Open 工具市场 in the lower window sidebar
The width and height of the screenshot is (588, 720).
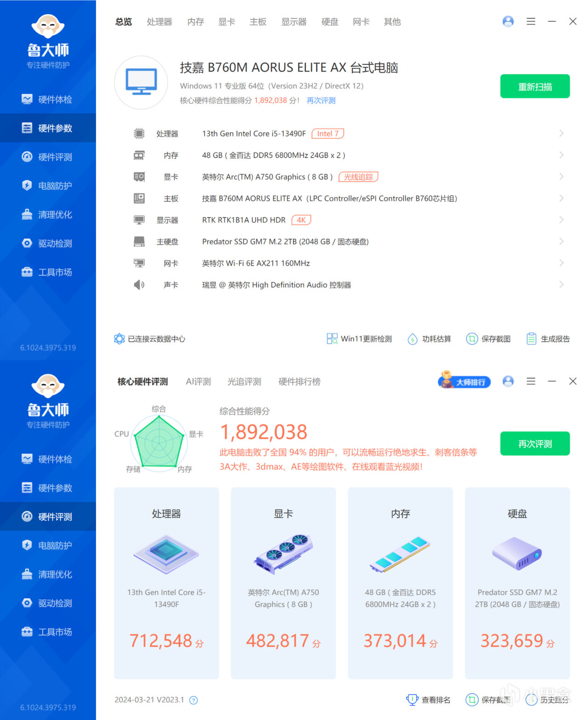click(48, 632)
